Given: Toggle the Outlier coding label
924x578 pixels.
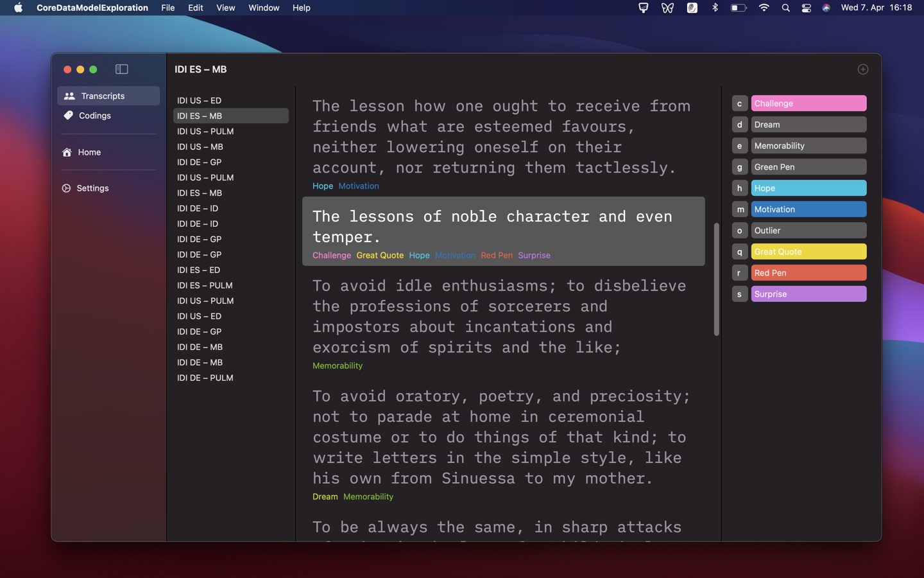Looking at the screenshot, I should [809, 231].
